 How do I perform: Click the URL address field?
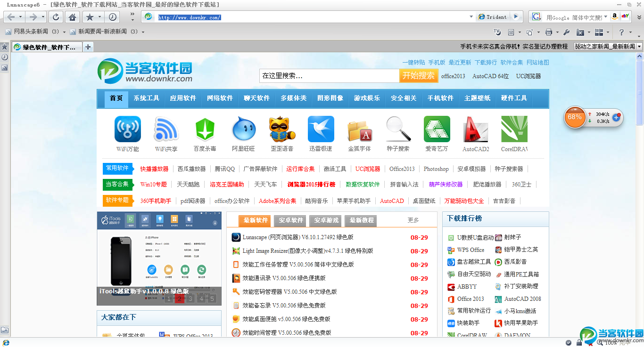[x=311, y=17]
